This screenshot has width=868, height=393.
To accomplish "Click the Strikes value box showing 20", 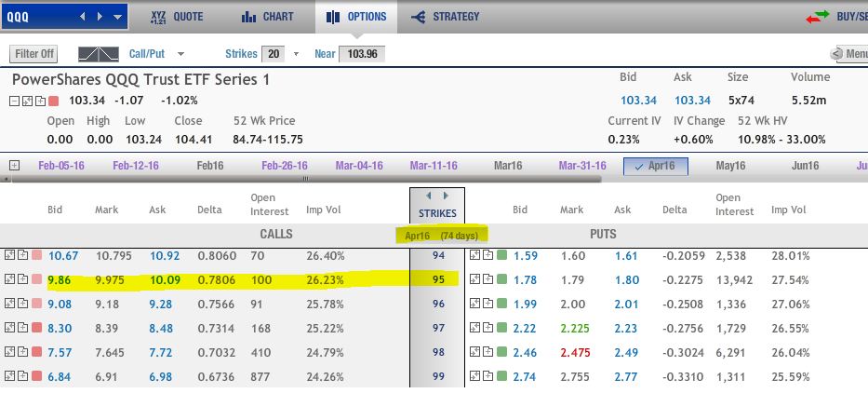I will point(273,54).
